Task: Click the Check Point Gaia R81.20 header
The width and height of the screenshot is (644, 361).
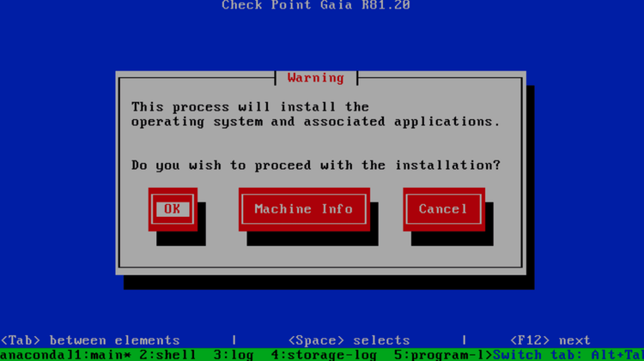Action: 316,5
